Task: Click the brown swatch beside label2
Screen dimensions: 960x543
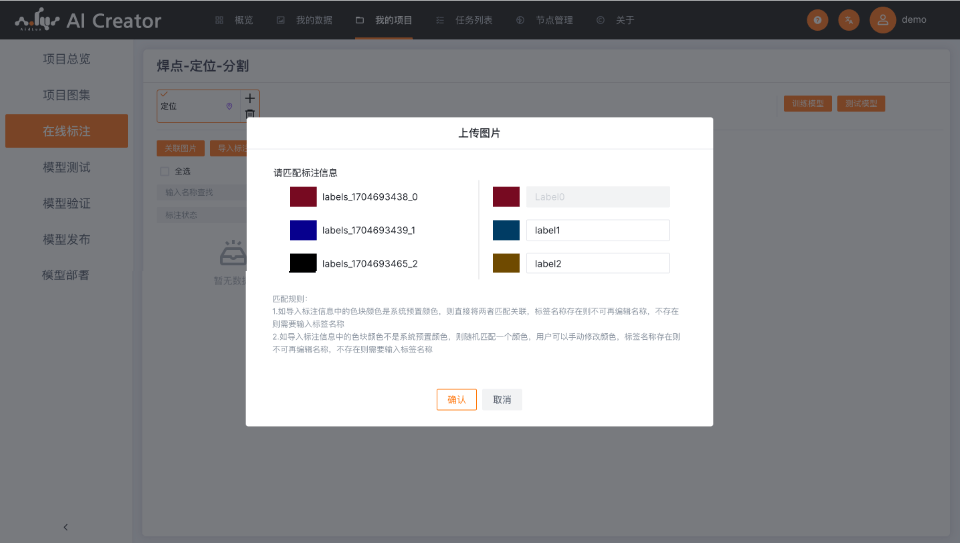Action: click(506, 263)
